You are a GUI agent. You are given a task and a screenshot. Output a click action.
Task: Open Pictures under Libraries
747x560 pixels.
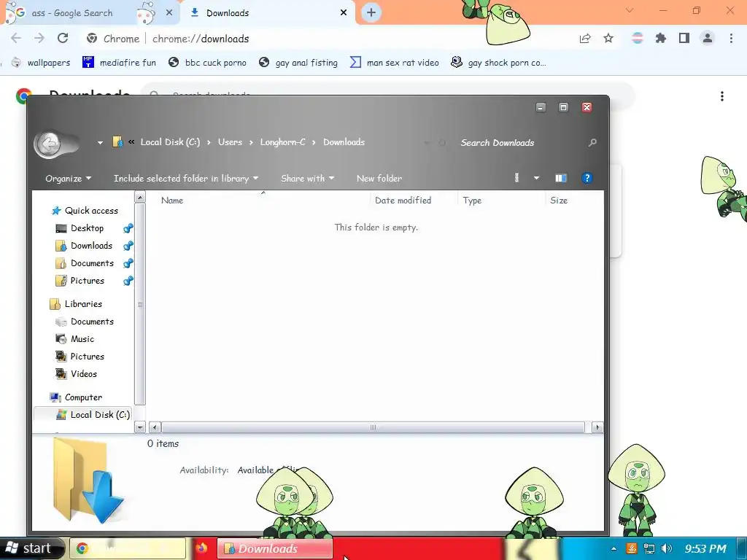(x=80, y=356)
